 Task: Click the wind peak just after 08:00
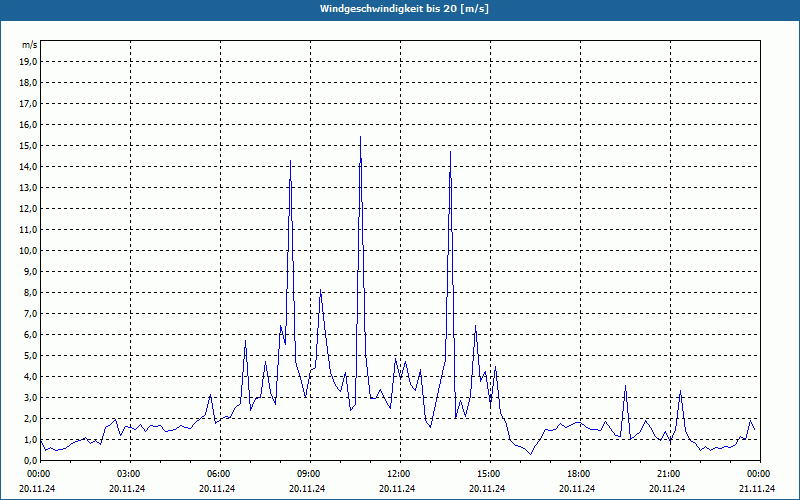pos(290,161)
